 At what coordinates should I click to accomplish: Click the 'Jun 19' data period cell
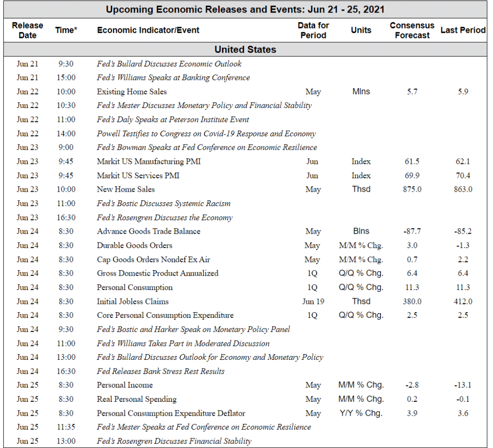point(313,302)
